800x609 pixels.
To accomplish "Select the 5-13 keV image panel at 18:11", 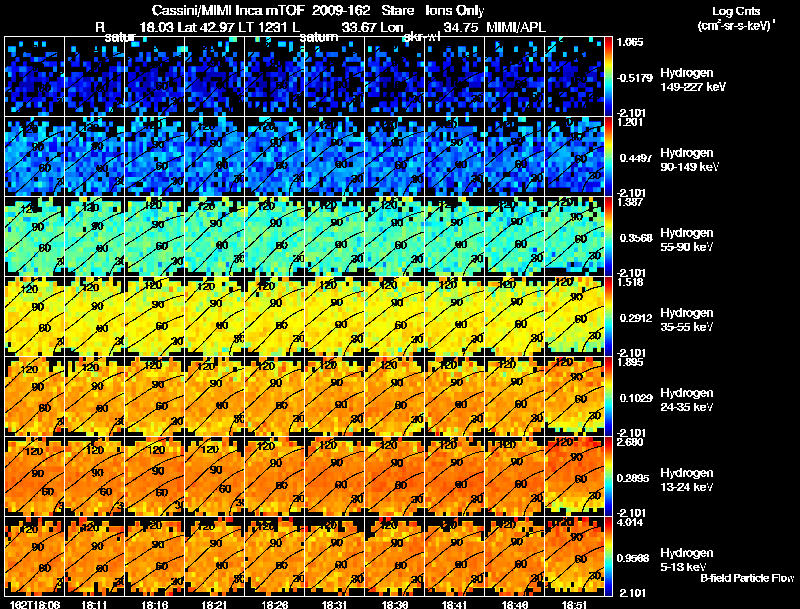I will 94,557.
